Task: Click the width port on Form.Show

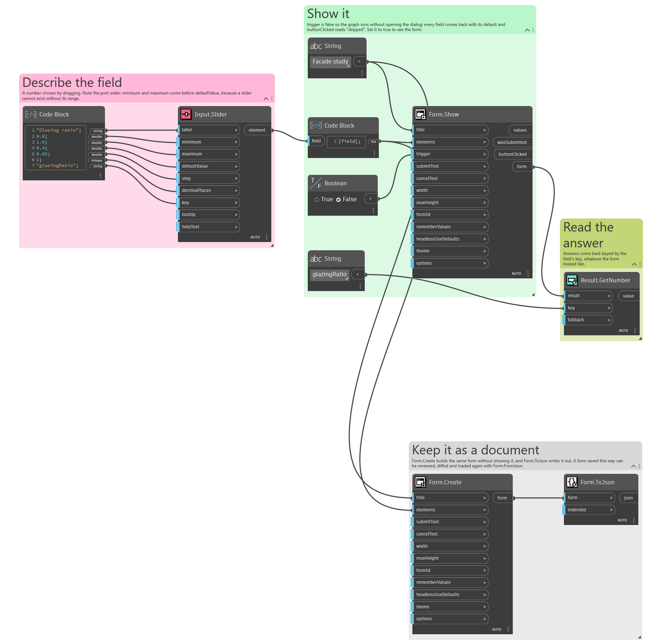Action: pyautogui.click(x=450, y=190)
